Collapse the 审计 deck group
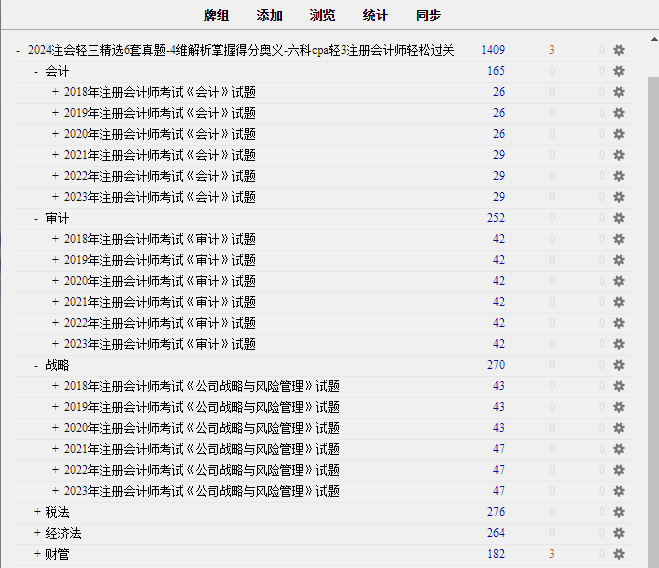Image resolution: width=659 pixels, height=568 pixels. tap(36, 219)
